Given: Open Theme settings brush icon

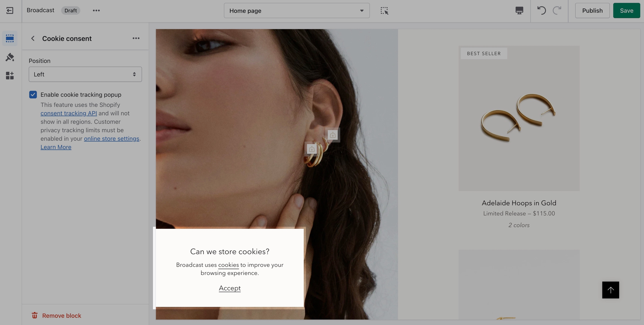Looking at the screenshot, I should (x=10, y=57).
